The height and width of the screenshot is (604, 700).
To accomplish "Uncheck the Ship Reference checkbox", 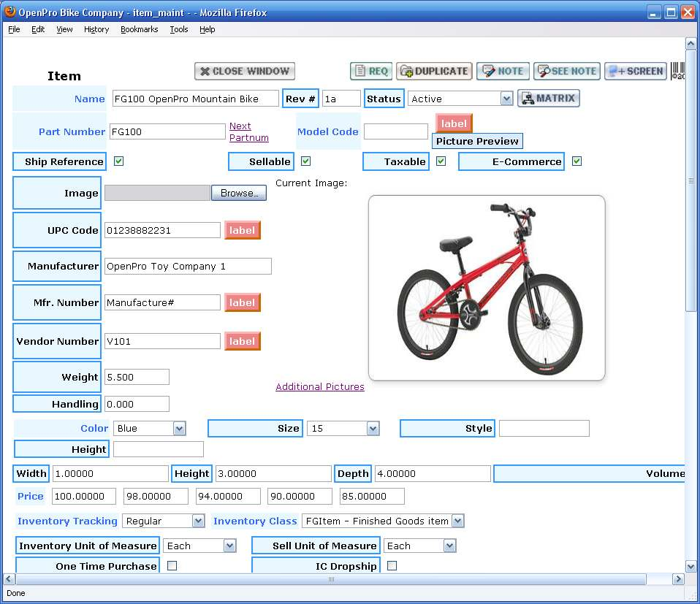I will (x=118, y=161).
